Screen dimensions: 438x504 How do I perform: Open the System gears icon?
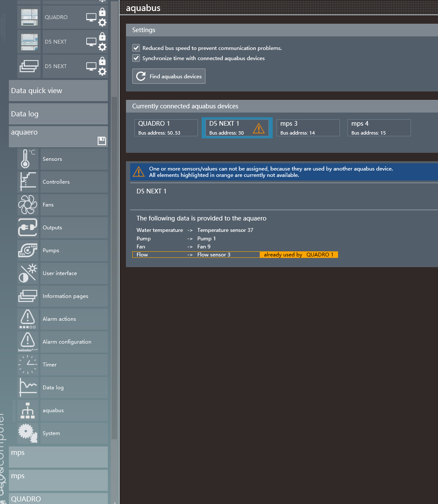28,433
